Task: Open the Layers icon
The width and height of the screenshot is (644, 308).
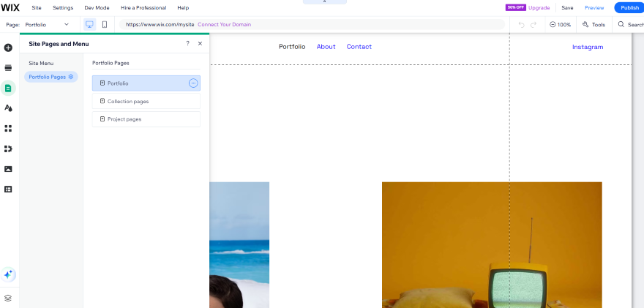Action: pos(8,298)
